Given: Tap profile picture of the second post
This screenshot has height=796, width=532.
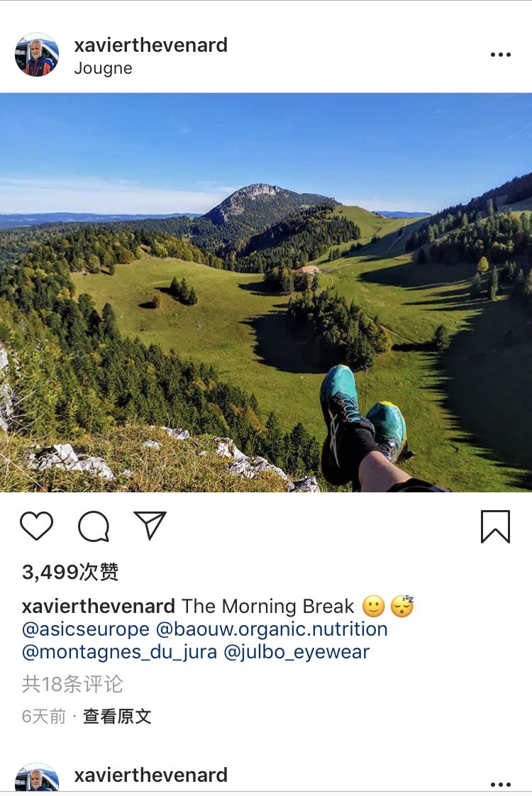Looking at the screenshot, I should pyautogui.click(x=37, y=779).
